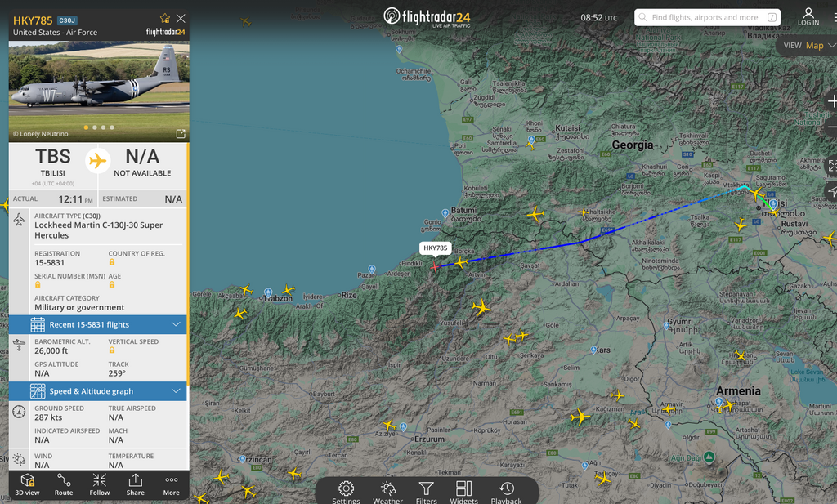Follow the selected aircraft
Screen dimensions: 837x504
[x=99, y=484]
